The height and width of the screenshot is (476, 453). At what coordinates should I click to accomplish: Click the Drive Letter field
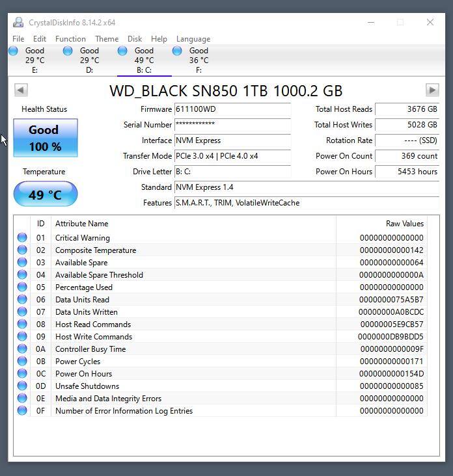[x=232, y=172]
